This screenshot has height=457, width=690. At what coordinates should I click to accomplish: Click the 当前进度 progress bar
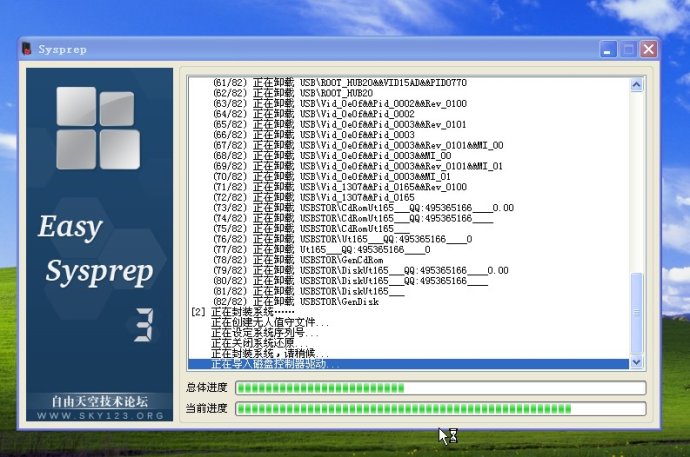point(440,409)
